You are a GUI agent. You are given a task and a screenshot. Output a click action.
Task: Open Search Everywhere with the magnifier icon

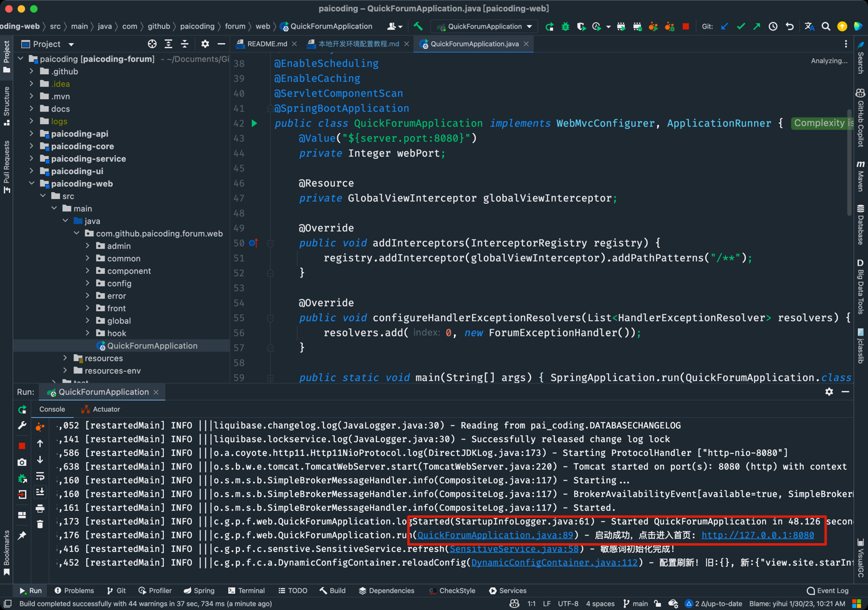(826, 26)
